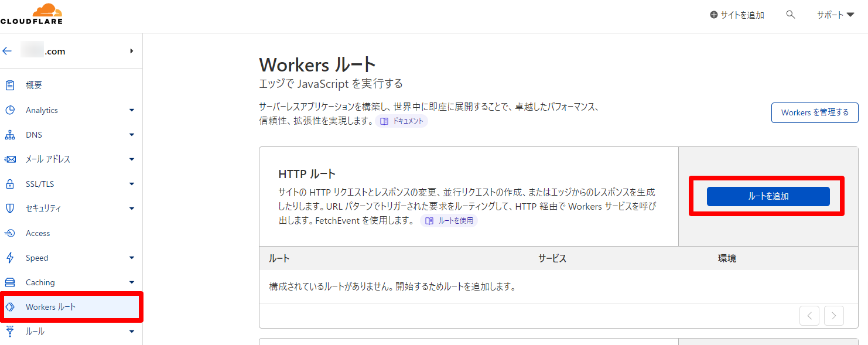Click the 概要 clipboard icon
This screenshot has width=868, height=345.
(10, 86)
